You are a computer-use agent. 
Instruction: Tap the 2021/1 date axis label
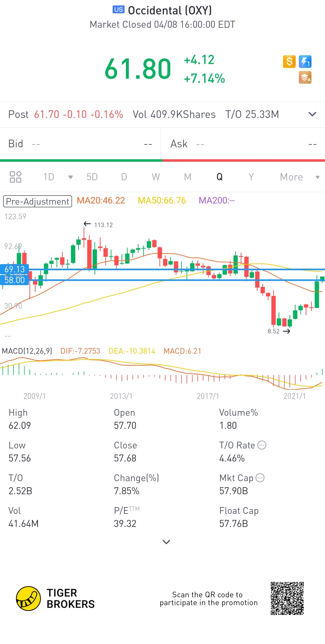(295, 396)
